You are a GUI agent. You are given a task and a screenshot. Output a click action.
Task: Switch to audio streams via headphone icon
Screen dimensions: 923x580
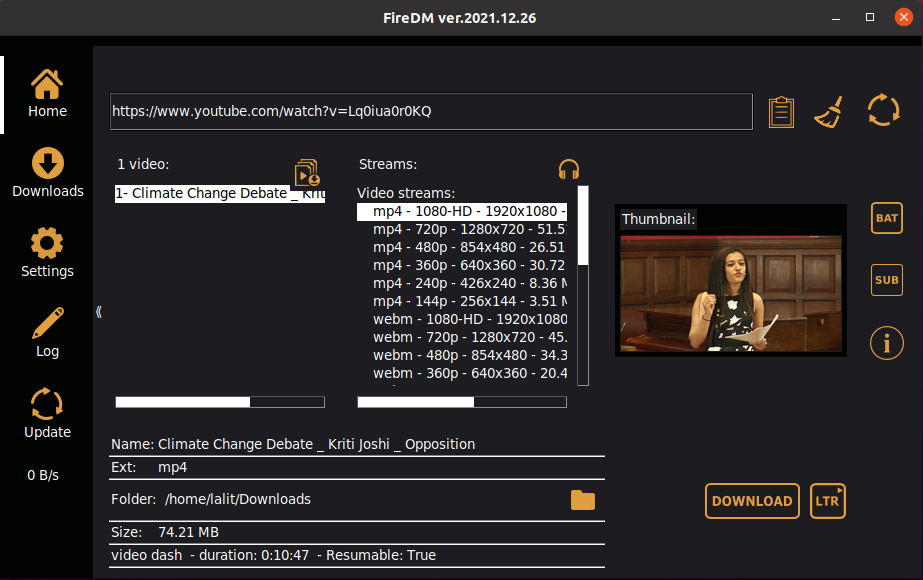(568, 168)
